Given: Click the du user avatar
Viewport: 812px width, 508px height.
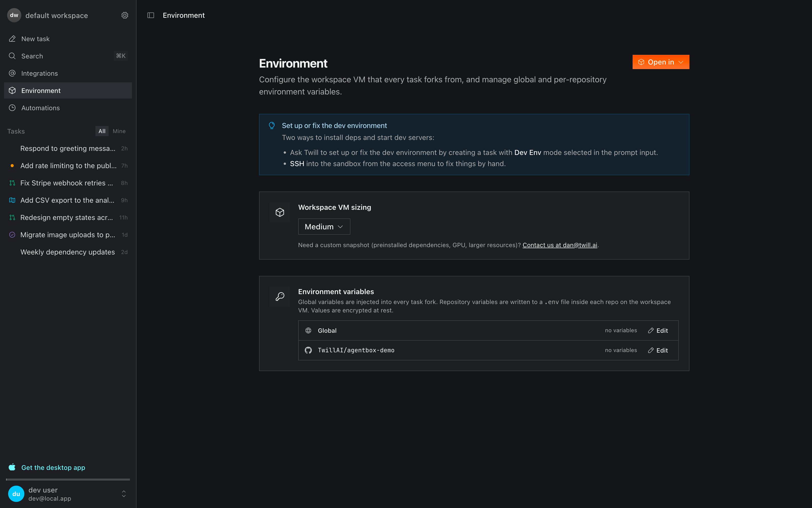Looking at the screenshot, I should point(16,494).
